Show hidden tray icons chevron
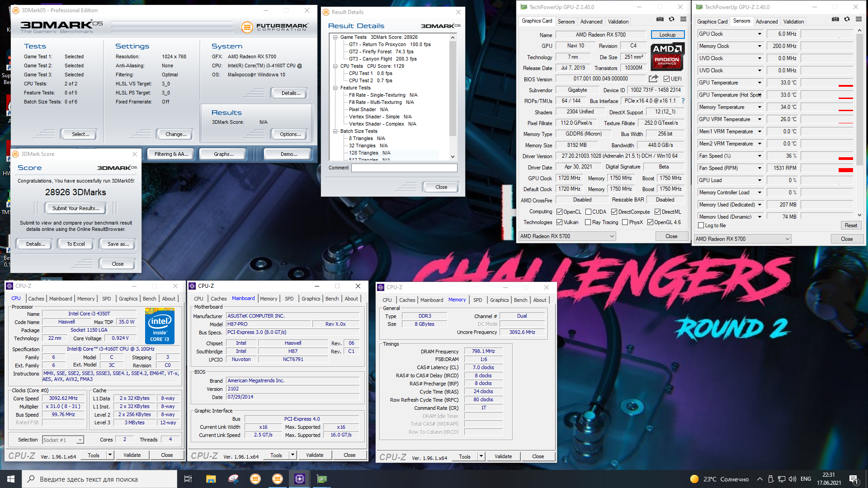 pos(760,479)
